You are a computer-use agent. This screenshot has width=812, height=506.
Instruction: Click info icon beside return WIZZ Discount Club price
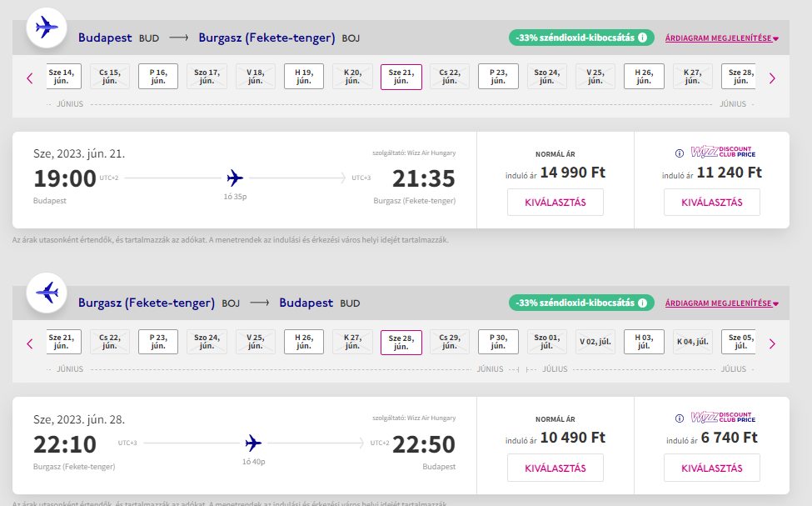pyautogui.click(x=680, y=418)
